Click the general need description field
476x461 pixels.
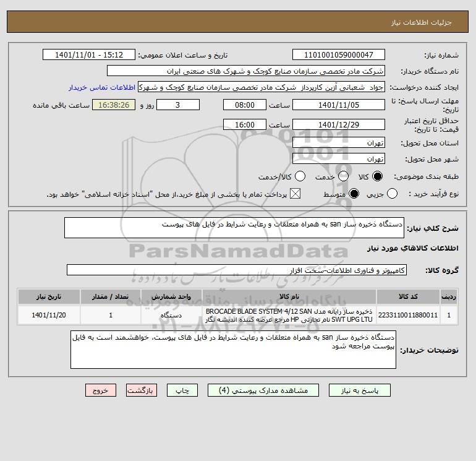tap(234, 228)
